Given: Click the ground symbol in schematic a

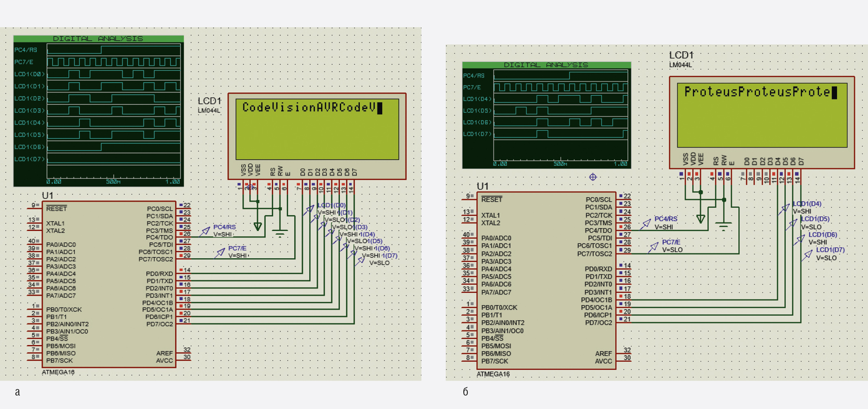Looking at the screenshot, I should 280,233.
